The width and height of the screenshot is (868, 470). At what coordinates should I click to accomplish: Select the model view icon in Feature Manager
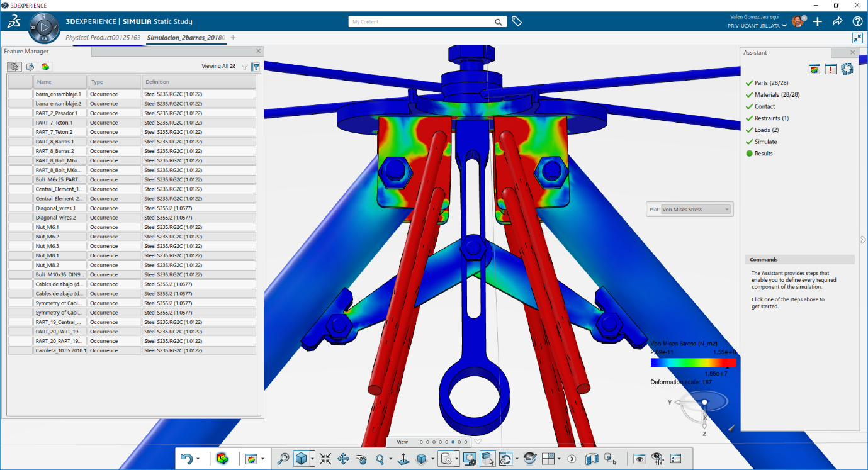click(x=14, y=66)
